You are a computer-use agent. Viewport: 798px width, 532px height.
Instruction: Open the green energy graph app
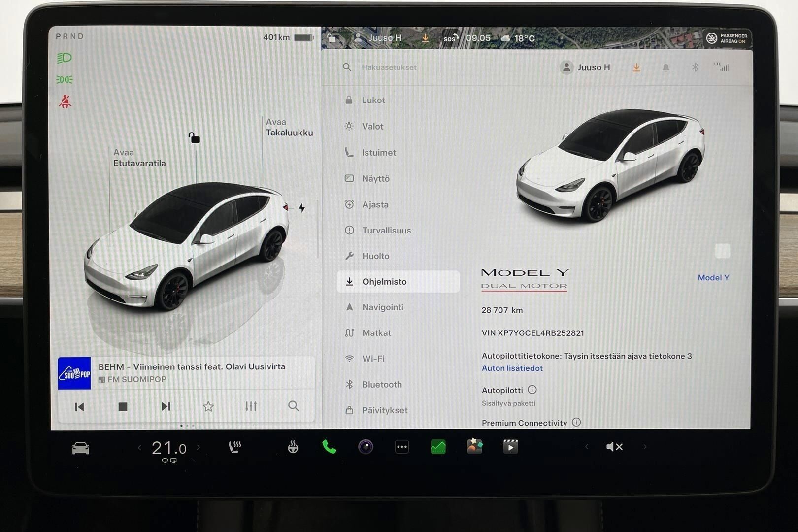pos(438,447)
